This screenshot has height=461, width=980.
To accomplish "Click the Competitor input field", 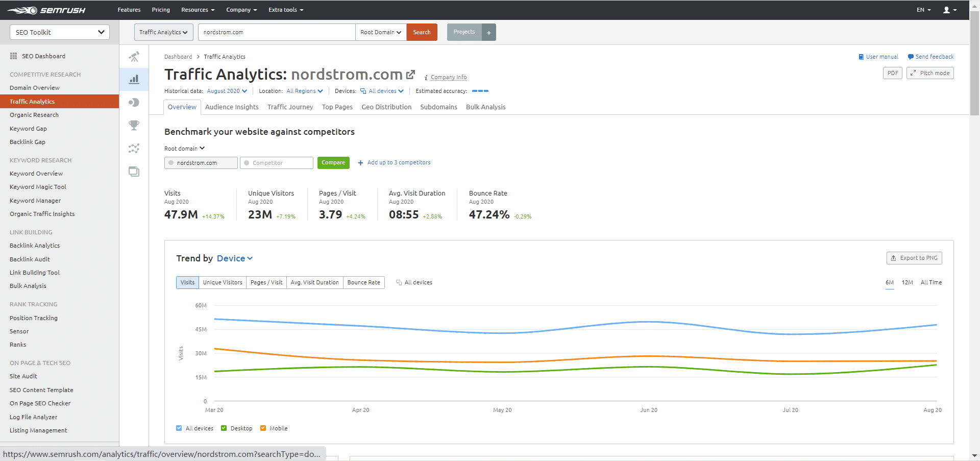I will point(277,163).
